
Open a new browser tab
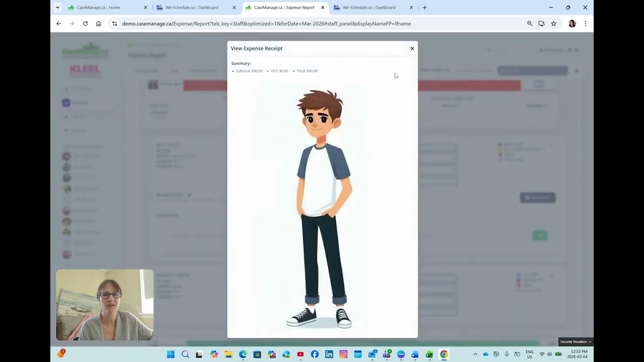(x=425, y=8)
